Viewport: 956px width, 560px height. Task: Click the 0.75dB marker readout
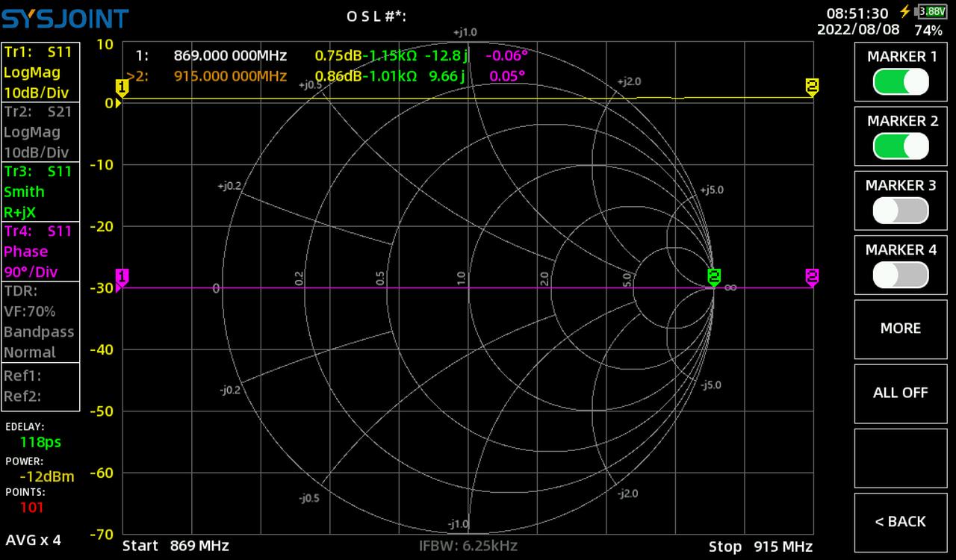[338, 55]
